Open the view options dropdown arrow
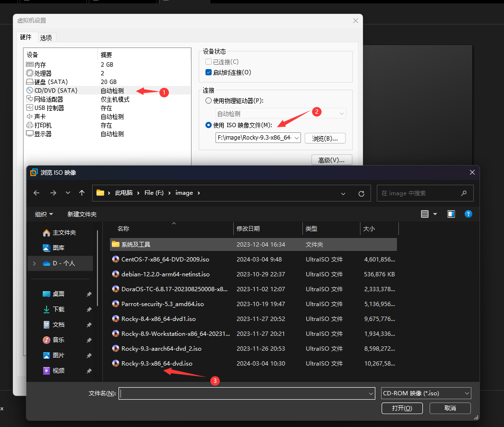The image size is (504, 427). click(x=435, y=214)
